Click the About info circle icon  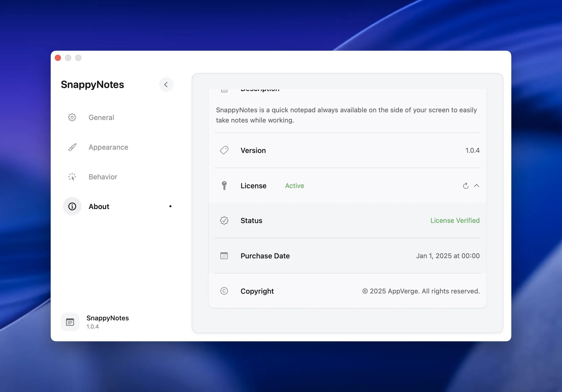click(72, 206)
